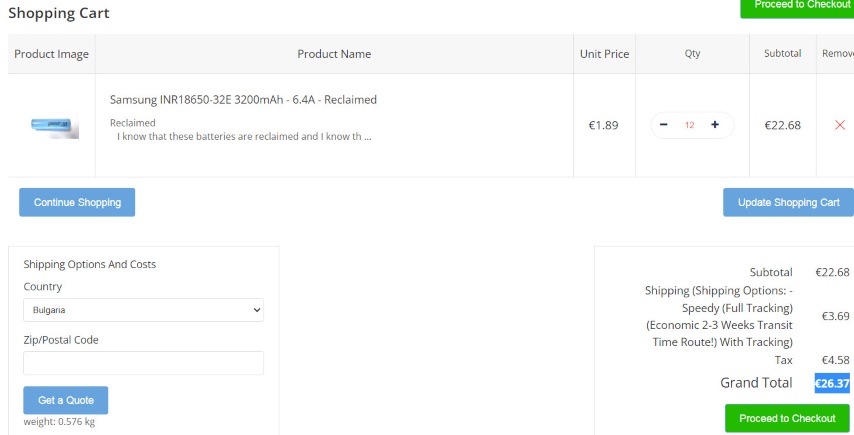
Task: Click the Product Image column header
Action: 52,54
